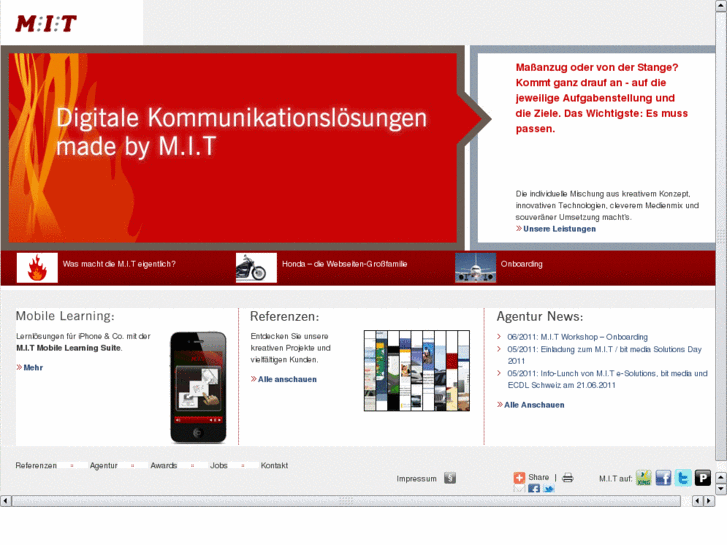Viewport: 727px width, 545px height.
Task: Go to Referenzen in footer menu
Action: [36, 465]
